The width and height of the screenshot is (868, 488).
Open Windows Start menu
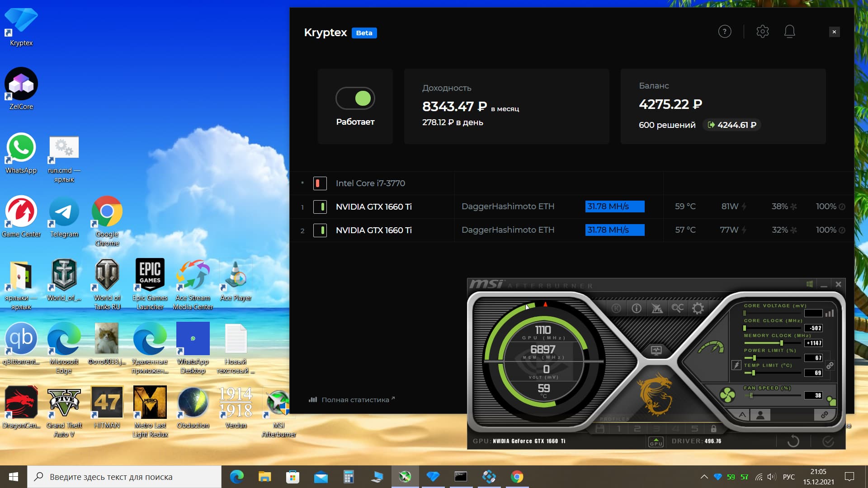coord(14,477)
